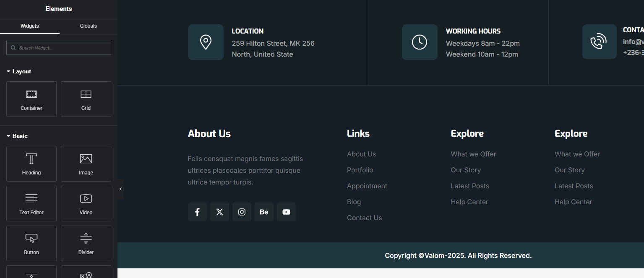Pick the Divider widget

(86, 243)
